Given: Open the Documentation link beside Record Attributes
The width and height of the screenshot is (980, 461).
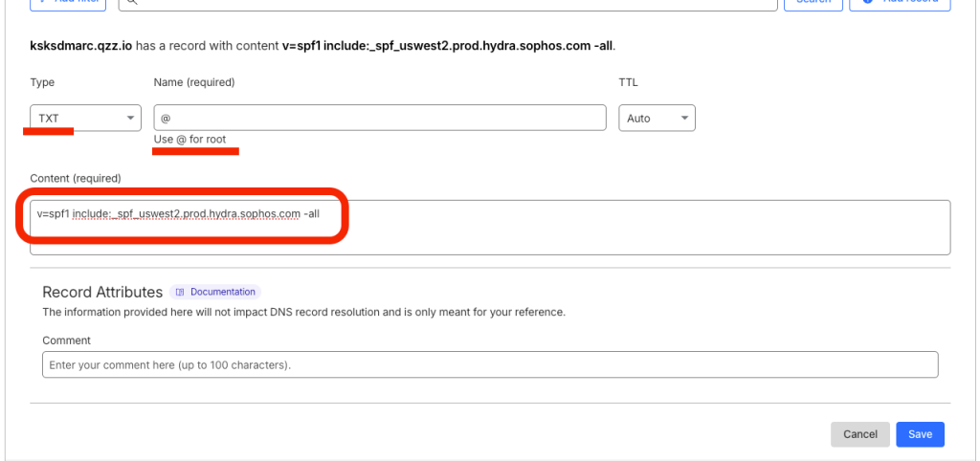Looking at the screenshot, I should 222,292.
